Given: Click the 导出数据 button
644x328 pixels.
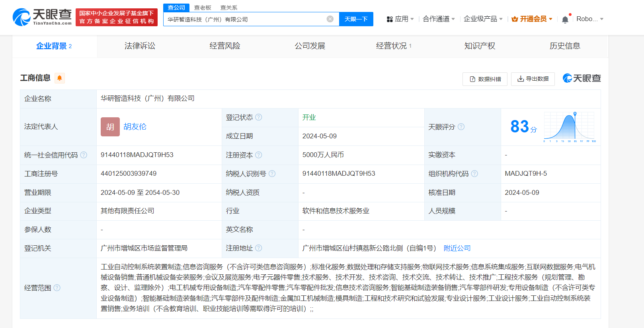Looking at the screenshot, I should coord(533,79).
